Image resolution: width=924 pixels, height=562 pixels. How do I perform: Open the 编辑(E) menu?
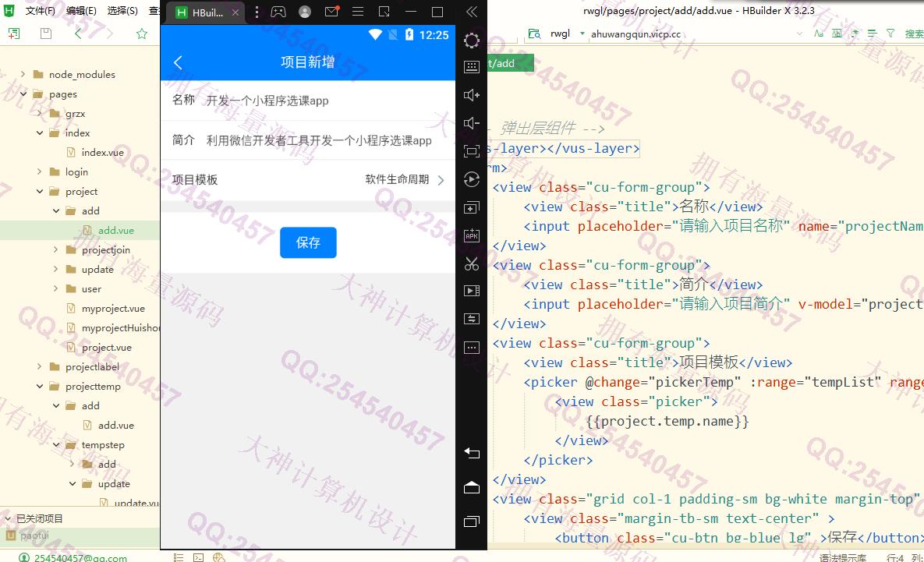pyautogui.click(x=81, y=11)
